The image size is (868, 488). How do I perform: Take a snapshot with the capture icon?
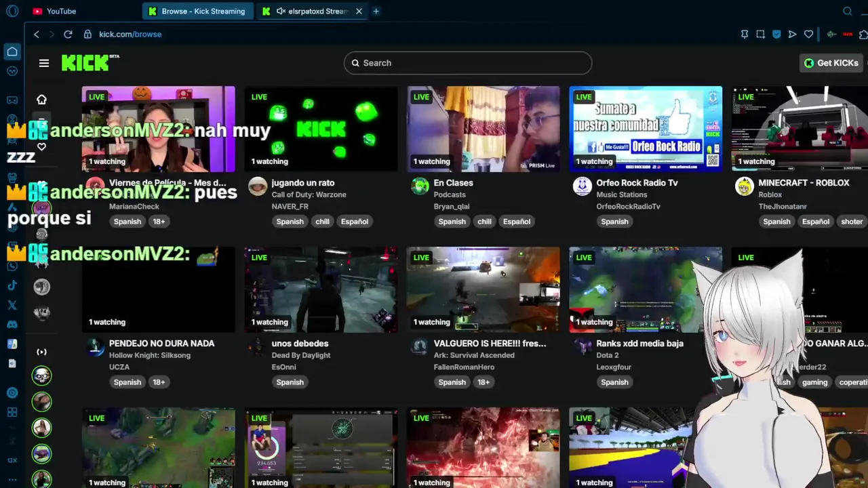[x=760, y=34]
